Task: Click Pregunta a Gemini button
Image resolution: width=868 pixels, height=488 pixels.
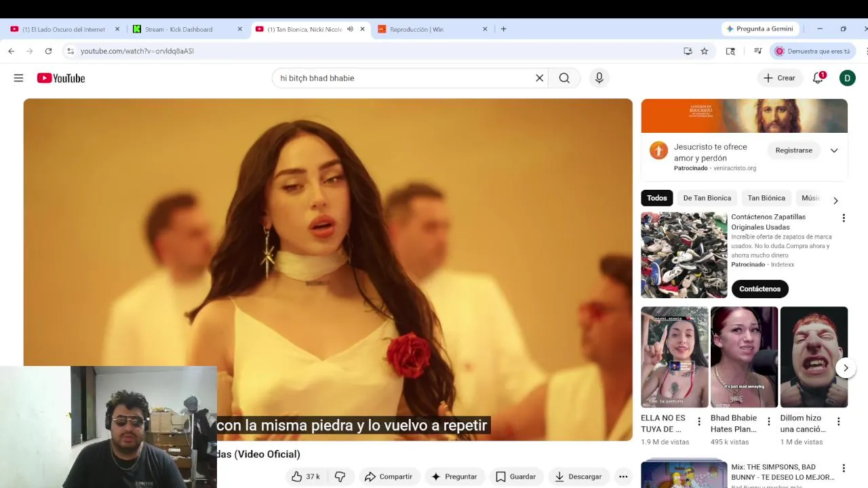Action: point(759,29)
